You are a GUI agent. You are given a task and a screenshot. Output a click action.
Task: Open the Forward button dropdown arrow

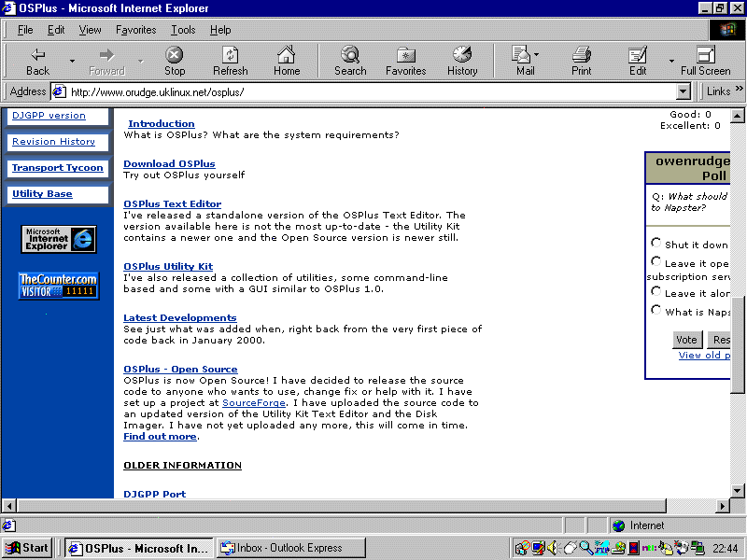click(x=141, y=62)
